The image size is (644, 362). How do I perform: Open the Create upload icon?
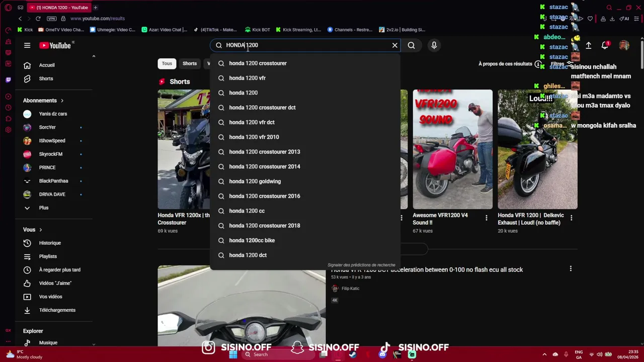(588, 45)
